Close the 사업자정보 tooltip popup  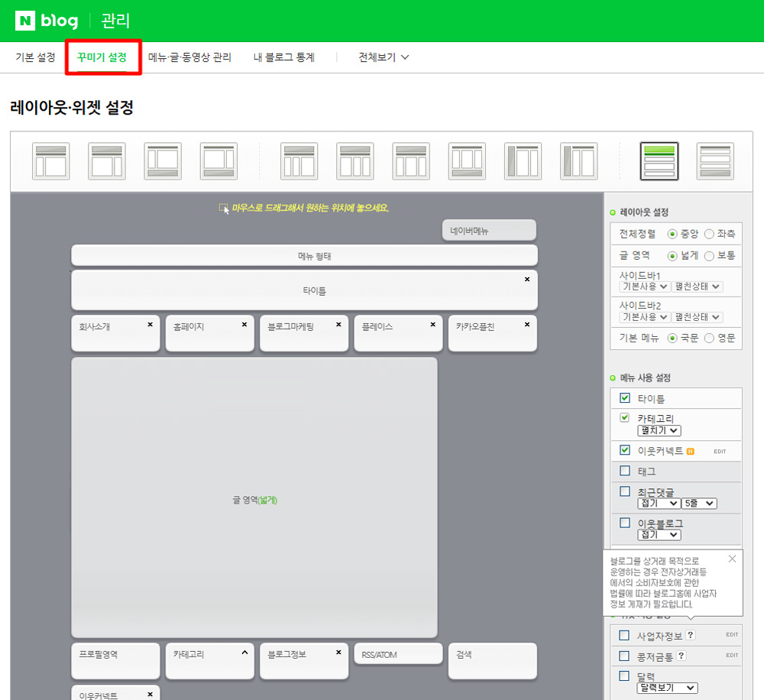point(732,559)
